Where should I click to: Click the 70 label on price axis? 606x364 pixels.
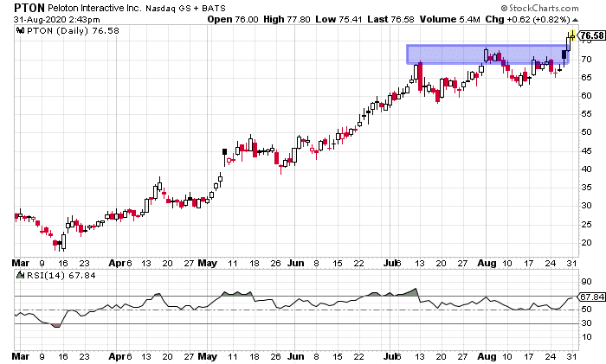point(587,59)
